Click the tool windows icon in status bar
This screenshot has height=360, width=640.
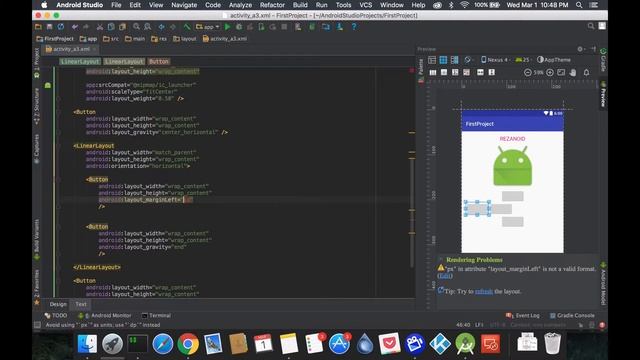pos(37,325)
